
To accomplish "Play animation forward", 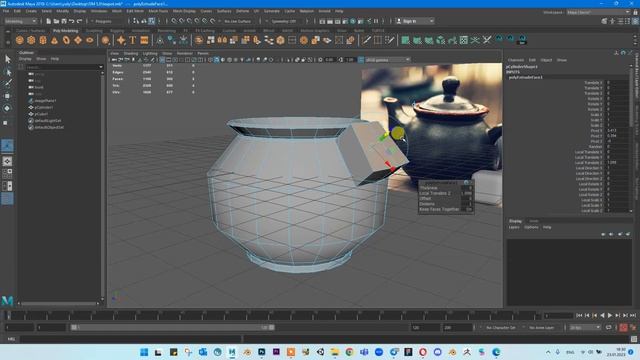I will pos(610,315).
